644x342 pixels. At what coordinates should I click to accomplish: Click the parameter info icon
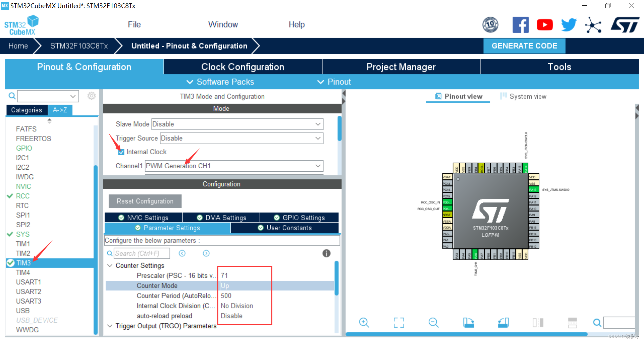[326, 253]
